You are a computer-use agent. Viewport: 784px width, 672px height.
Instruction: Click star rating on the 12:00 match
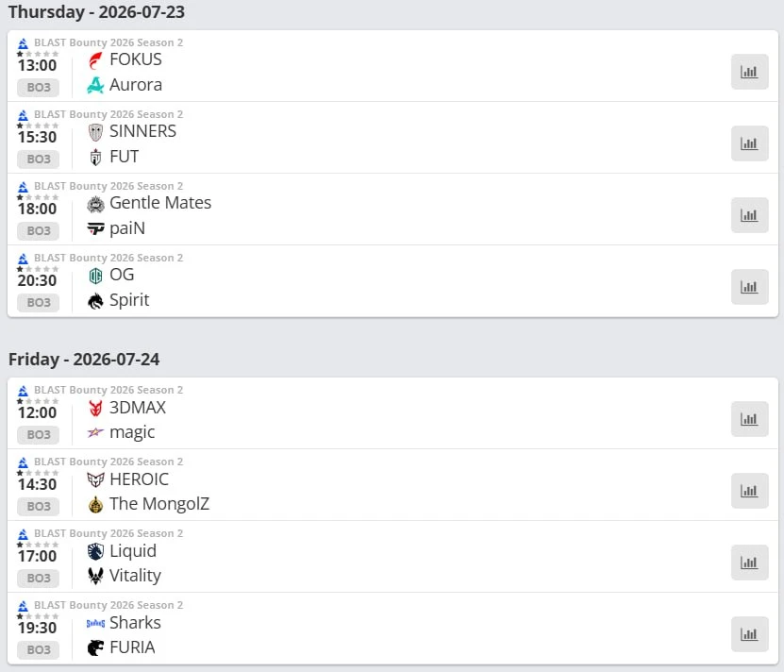point(38,401)
